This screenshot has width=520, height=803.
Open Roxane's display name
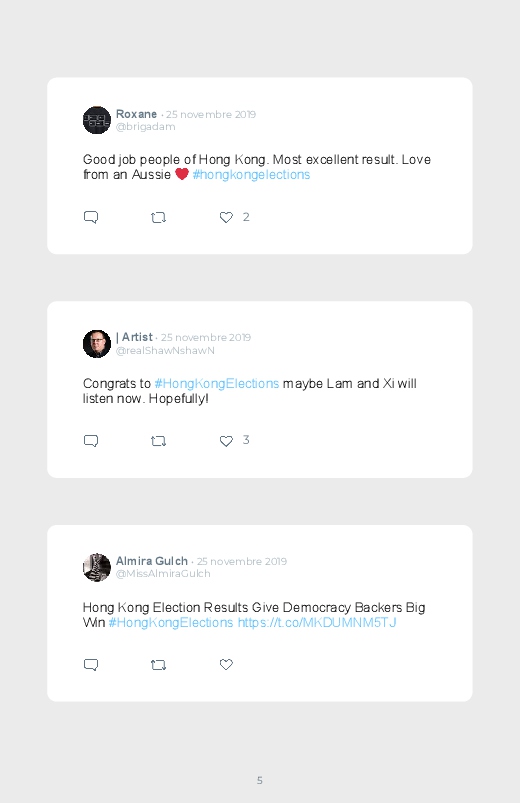point(136,114)
